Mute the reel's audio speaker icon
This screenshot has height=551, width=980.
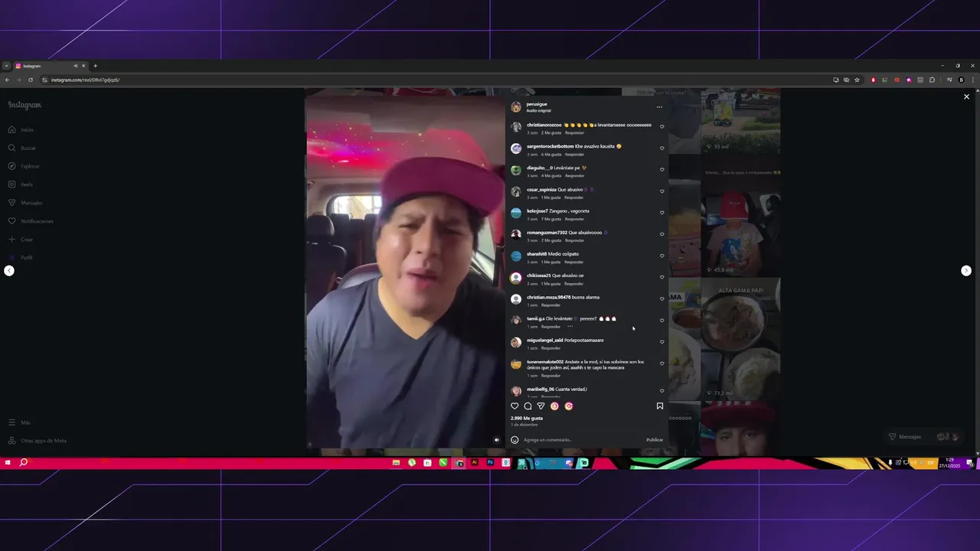[x=496, y=440]
